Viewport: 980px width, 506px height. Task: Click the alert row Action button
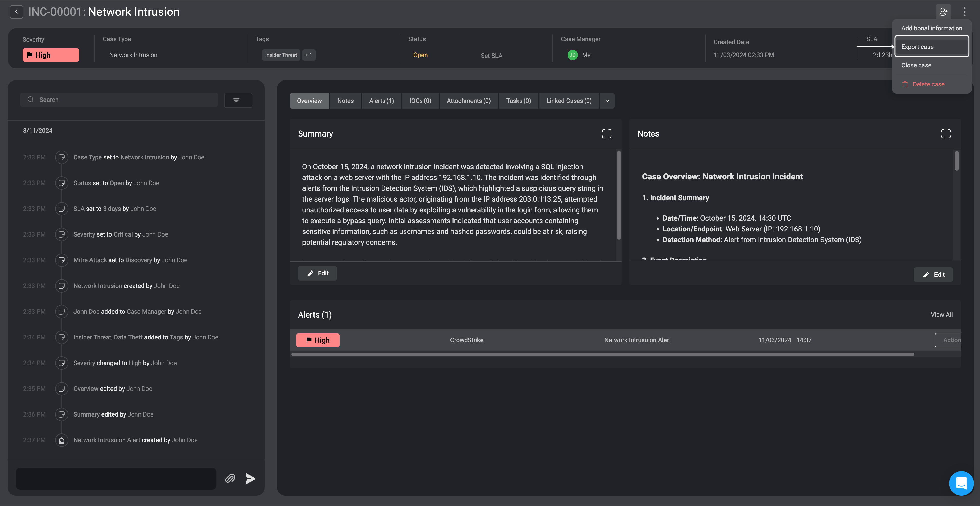click(948, 340)
